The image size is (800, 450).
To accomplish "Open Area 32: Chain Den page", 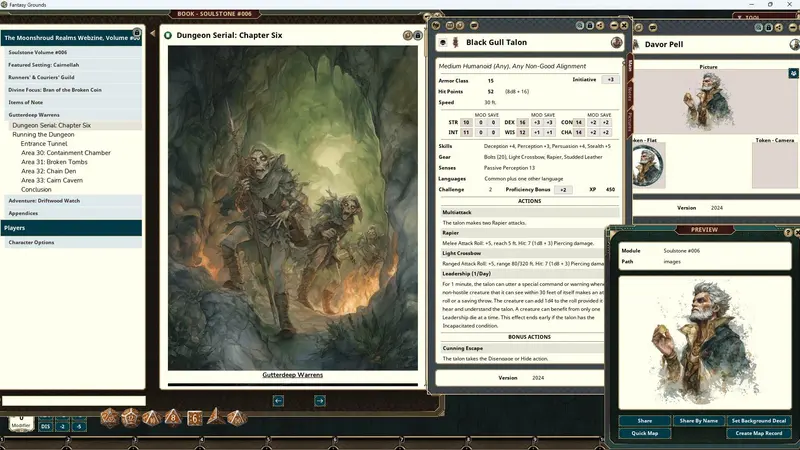I will [48, 171].
